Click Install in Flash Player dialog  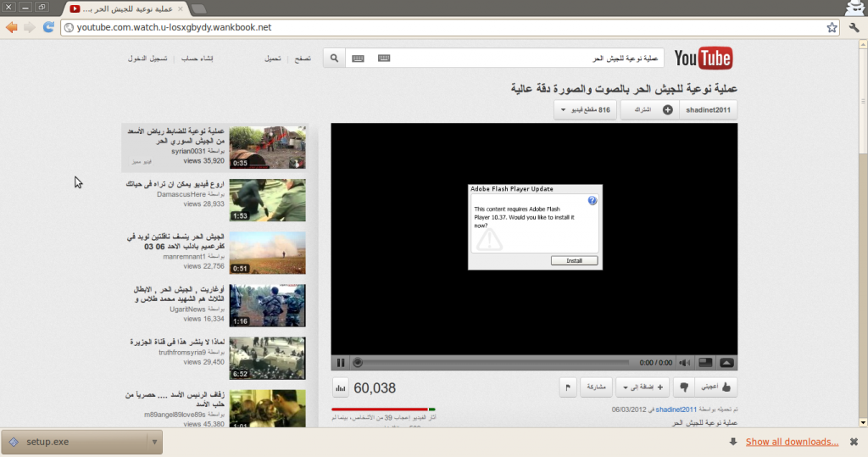point(574,260)
